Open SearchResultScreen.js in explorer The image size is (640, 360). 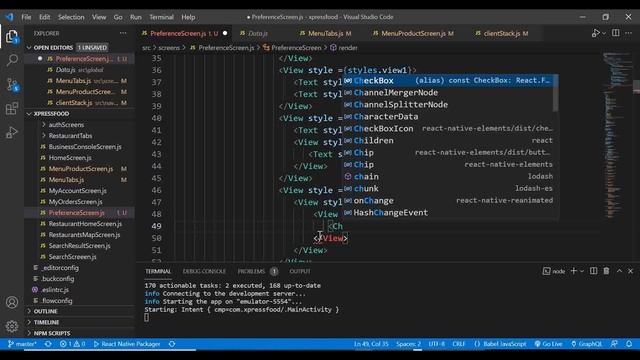[x=79, y=246]
